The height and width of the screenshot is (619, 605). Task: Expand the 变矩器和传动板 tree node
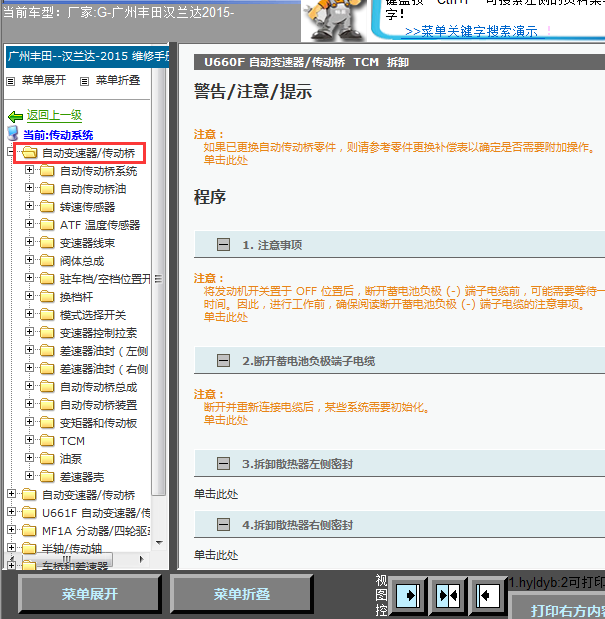29,422
